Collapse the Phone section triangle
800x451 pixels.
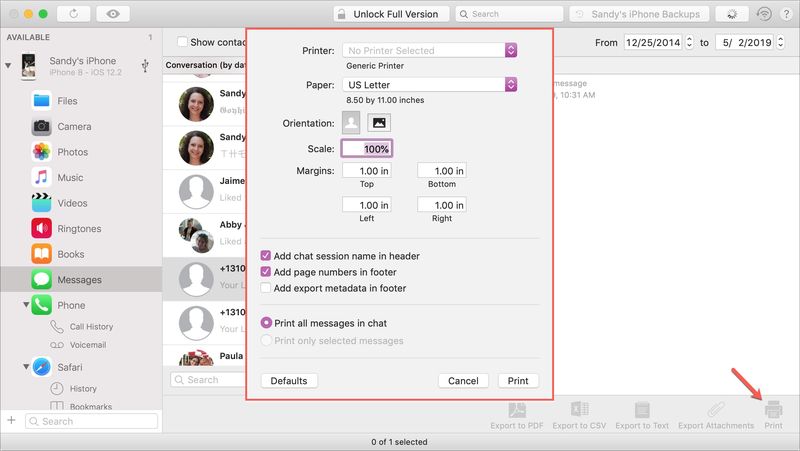point(26,305)
